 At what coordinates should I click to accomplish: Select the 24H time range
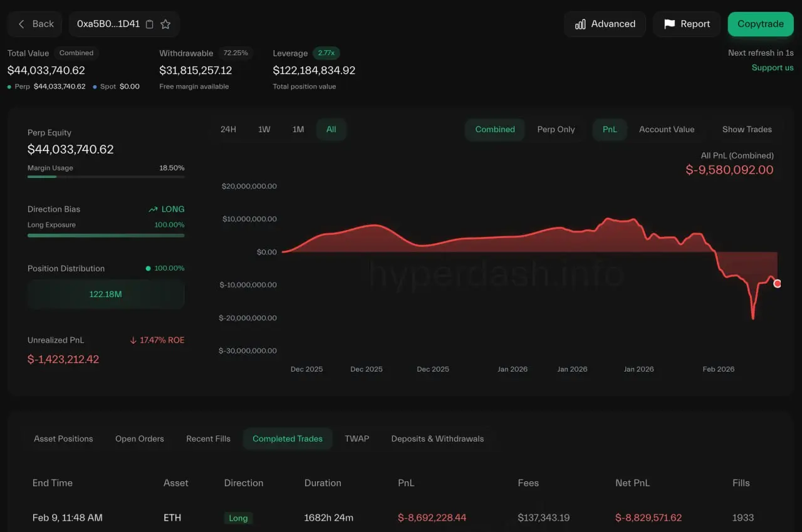228,129
